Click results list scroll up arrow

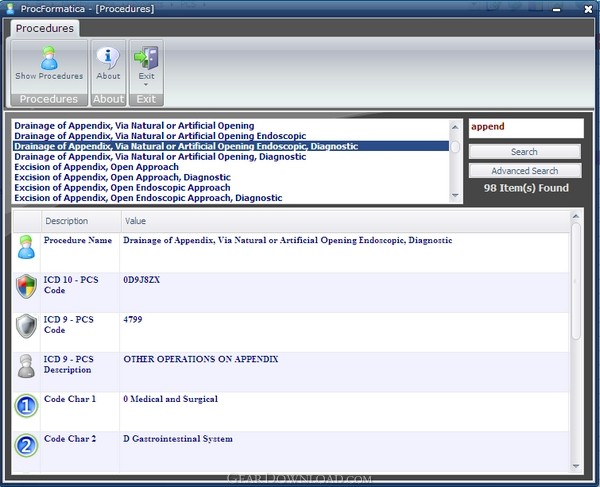[x=455, y=127]
